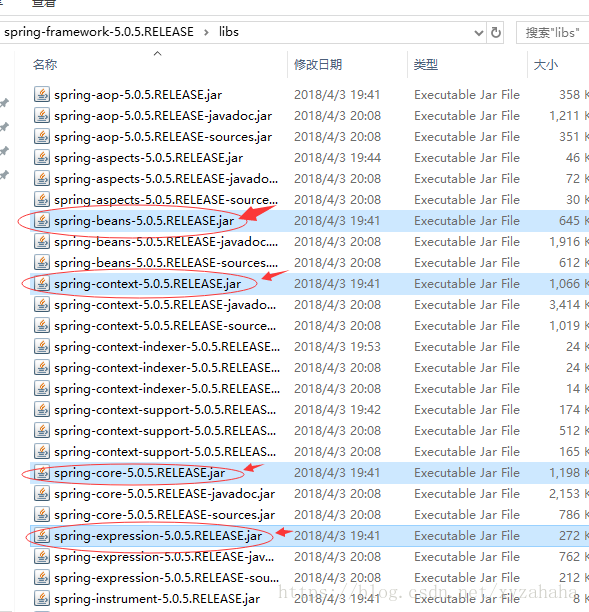Select file spring-aop-5.0.5.RELEASE-javadoc.jar
Viewport: 589px width, 612px height.
pyautogui.click(x=163, y=116)
